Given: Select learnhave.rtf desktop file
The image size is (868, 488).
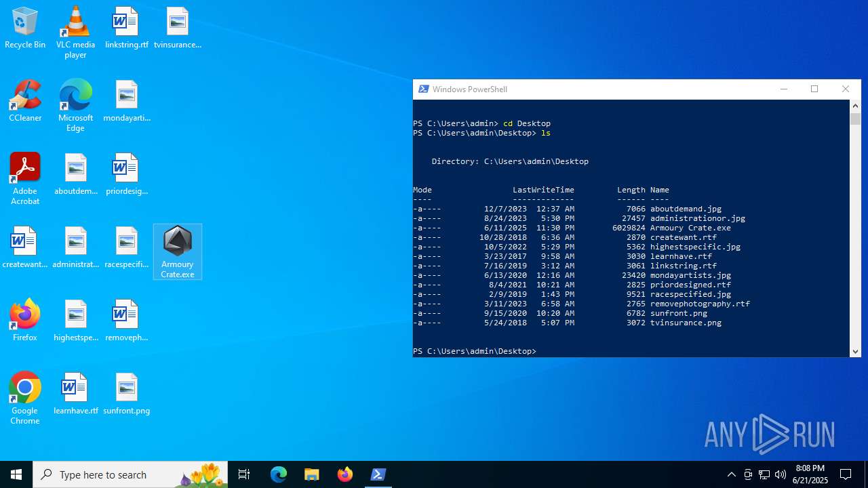Looking at the screenshot, I should pyautogui.click(x=75, y=394).
